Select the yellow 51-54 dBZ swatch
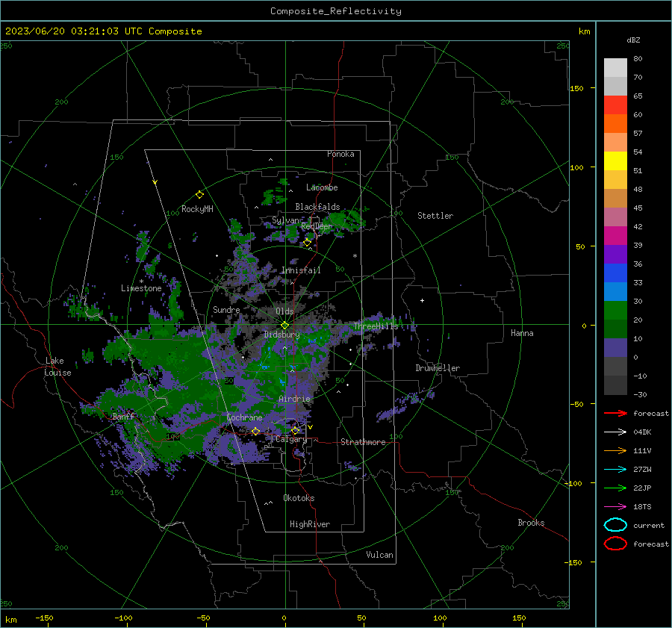The width and height of the screenshot is (672, 628). tap(615, 161)
